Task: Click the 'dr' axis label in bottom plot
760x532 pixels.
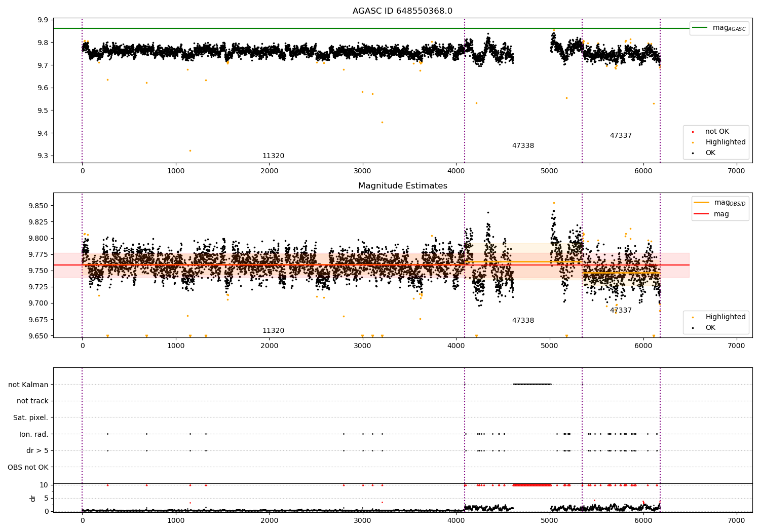Action: tap(33, 498)
